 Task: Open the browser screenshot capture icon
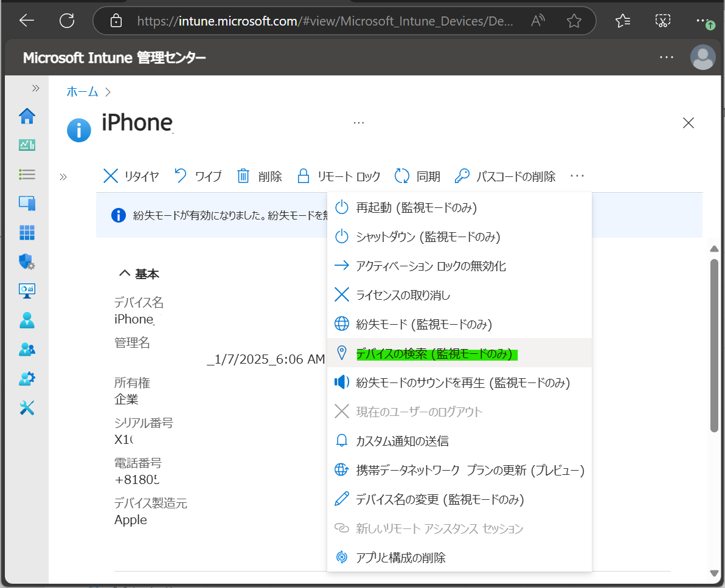662,21
